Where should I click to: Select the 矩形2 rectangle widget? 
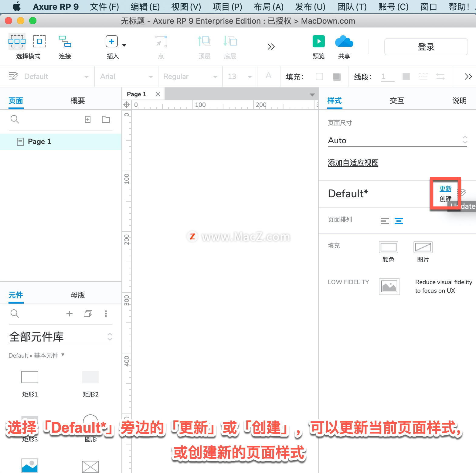point(90,377)
